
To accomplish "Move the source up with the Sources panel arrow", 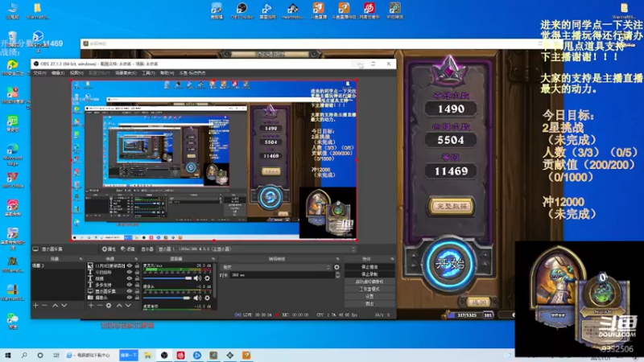I will tap(119, 306).
